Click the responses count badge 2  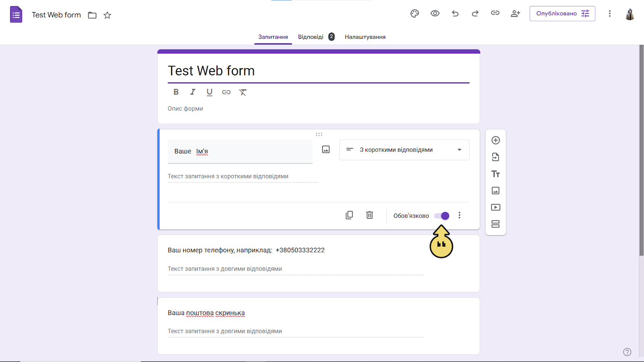331,37
